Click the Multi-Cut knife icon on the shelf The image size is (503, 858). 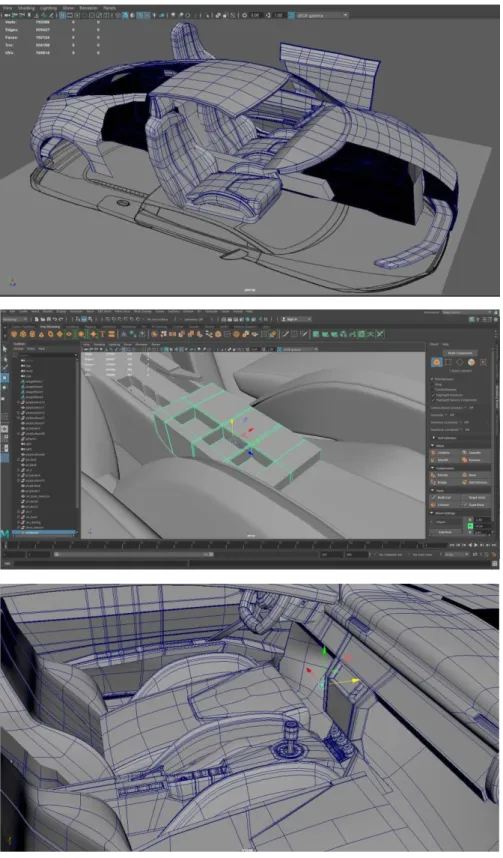285,334
